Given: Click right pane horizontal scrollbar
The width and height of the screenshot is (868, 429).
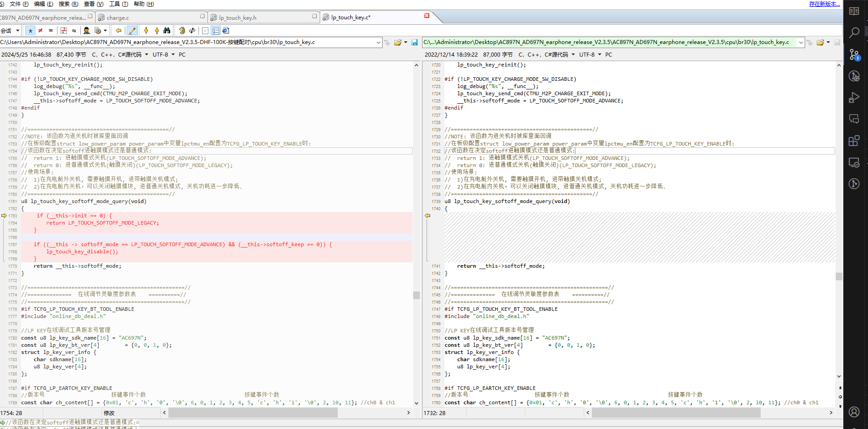Looking at the screenshot, I should click(676, 413).
